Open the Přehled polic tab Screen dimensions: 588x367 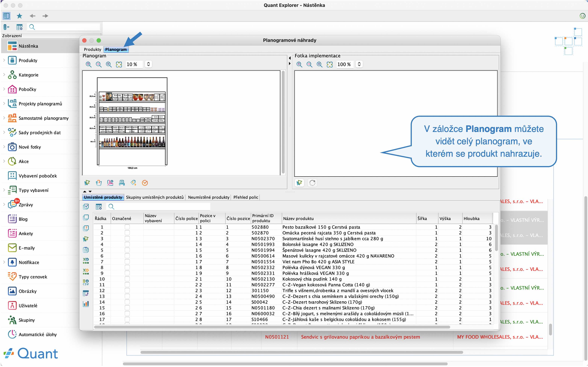(246, 197)
